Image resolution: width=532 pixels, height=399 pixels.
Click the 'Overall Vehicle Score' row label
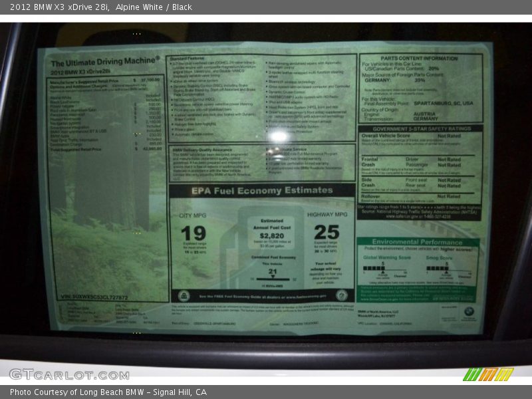coord(386,136)
